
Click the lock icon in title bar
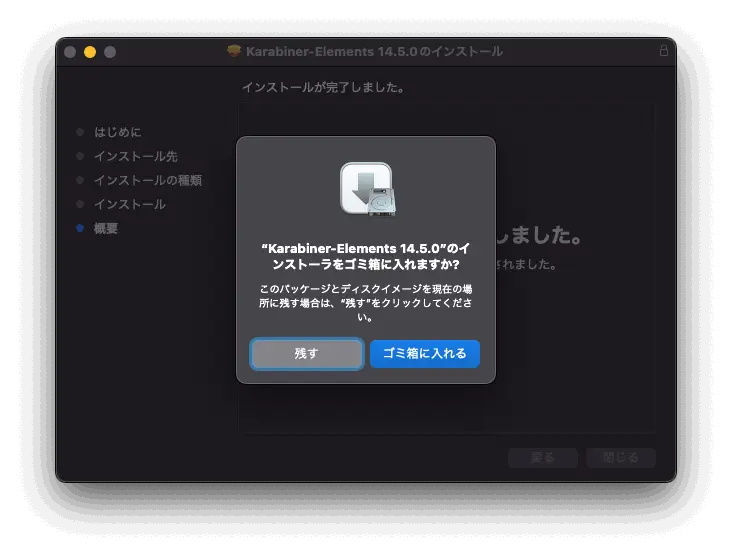(663, 50)
